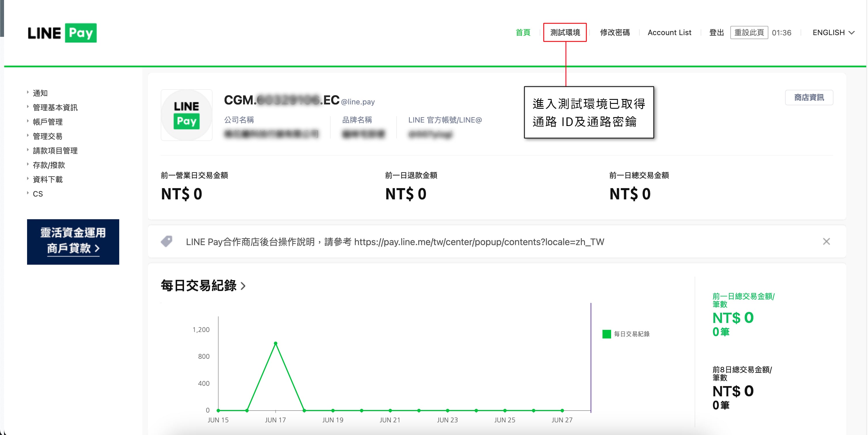Expand 帳戶管理 sidebar item

tap(48, 122)
